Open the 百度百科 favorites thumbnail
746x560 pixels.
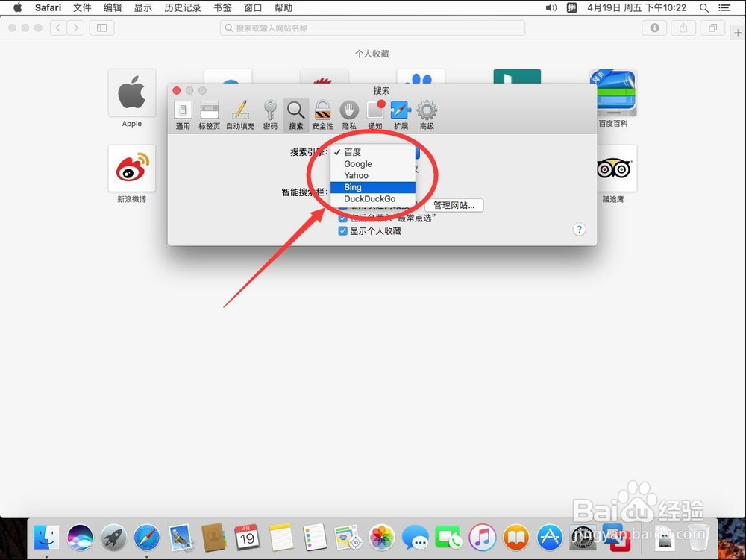click(x=613, y=92)
